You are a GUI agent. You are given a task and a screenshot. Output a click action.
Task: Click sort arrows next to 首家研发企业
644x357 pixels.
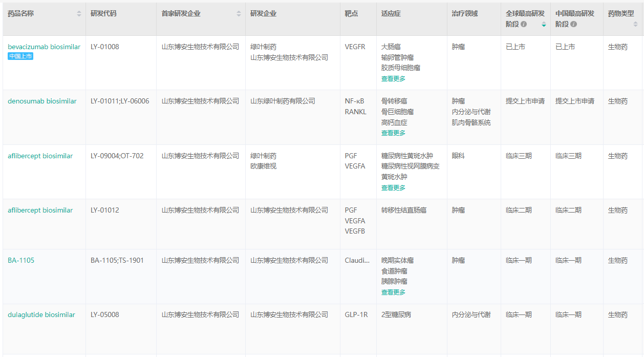click(239, 14)
